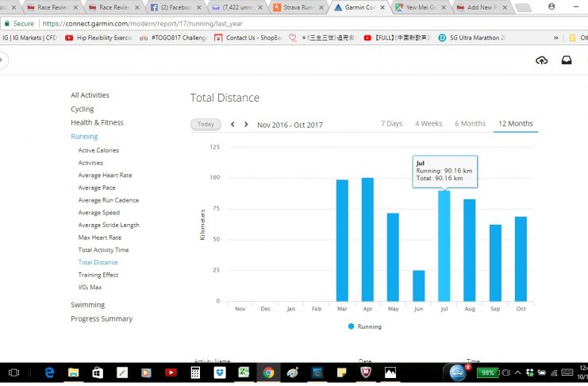
Task: Expand the Swimming report category
Action: pyautogui.click(x=87, y=305)
